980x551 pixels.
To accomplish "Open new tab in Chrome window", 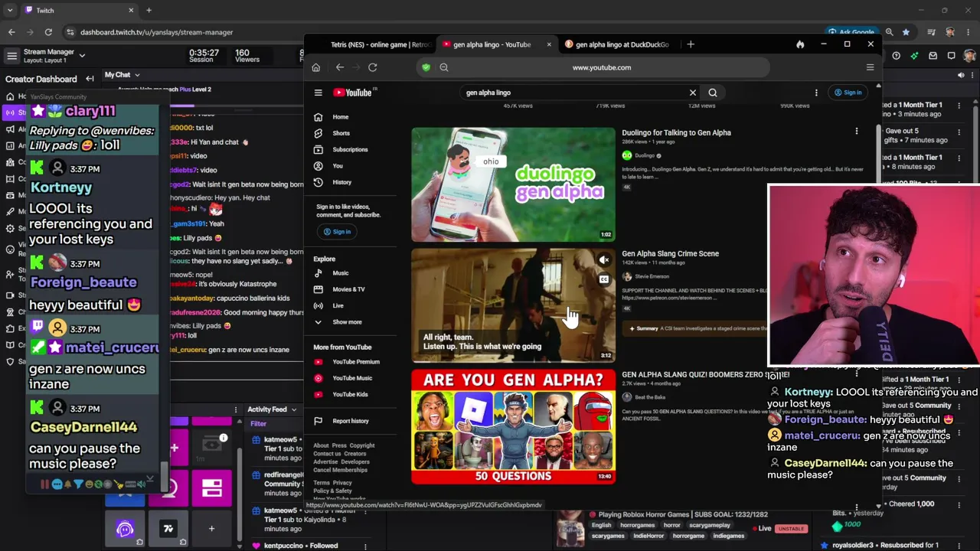I will [149, 11].
